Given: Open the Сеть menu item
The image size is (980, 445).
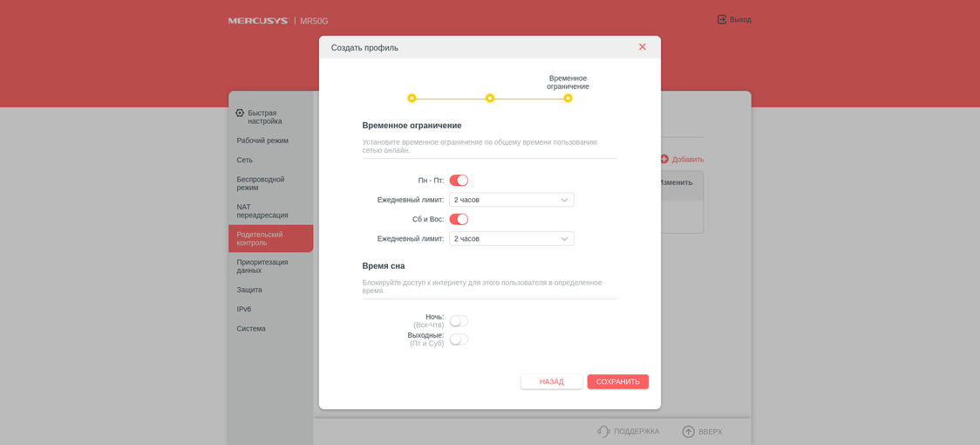Looking at the screenshot, I should (245, 160).
